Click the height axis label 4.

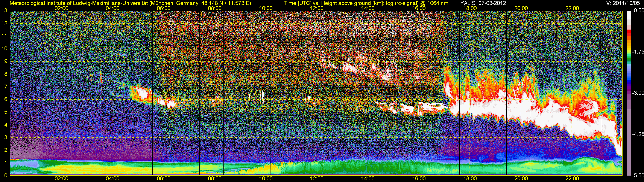[x=6, y=125]
